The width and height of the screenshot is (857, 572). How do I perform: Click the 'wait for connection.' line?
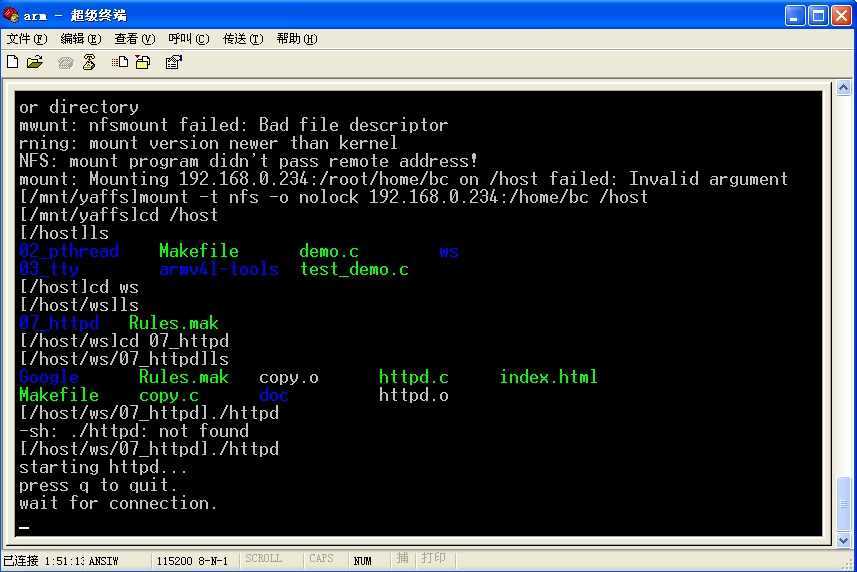click(118, 503)
